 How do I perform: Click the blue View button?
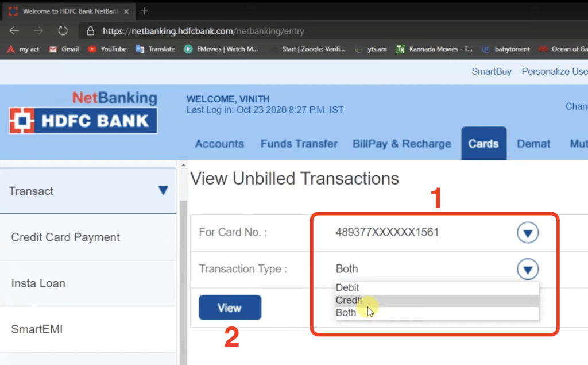point(230,308)
